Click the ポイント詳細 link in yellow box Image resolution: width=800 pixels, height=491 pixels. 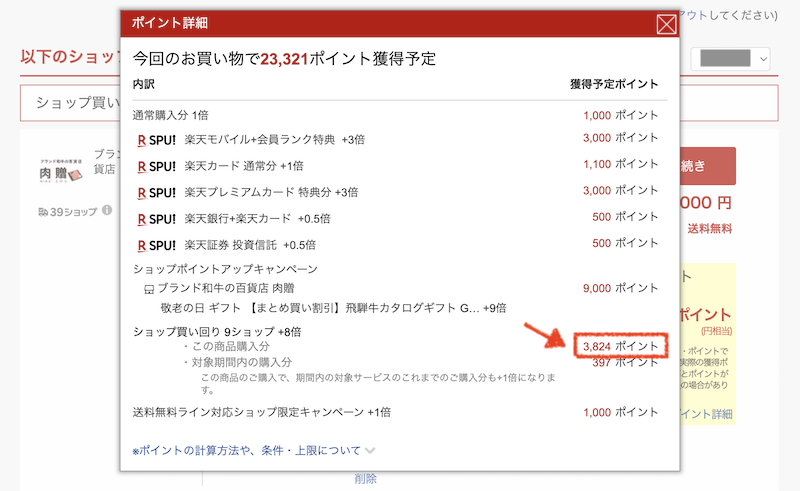(707, 414)
